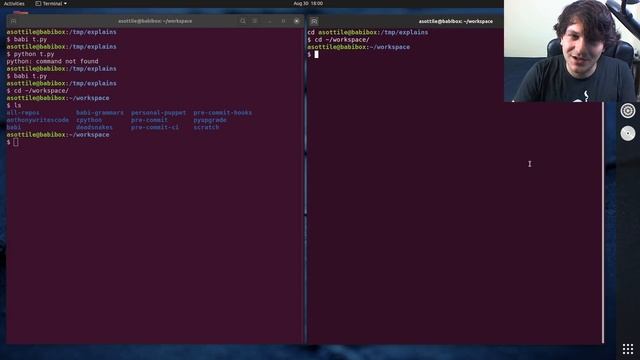Show applications grid in the dock

(x=628, y=349)
